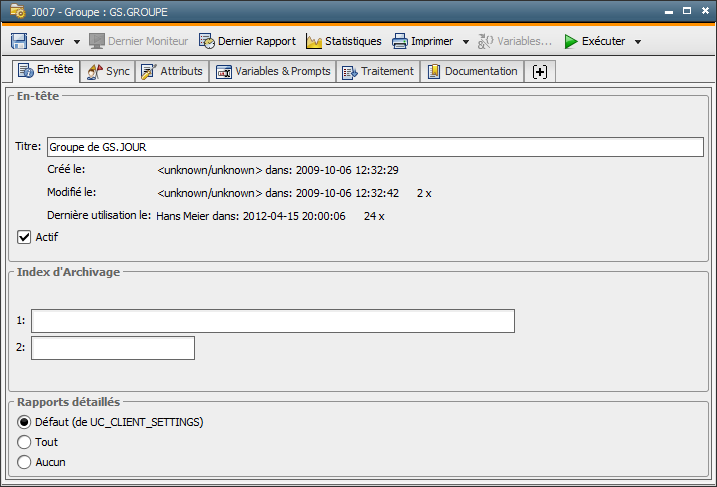Click the Imprimer printer icon
Screen dimensions: 717x487
(400, 41)
